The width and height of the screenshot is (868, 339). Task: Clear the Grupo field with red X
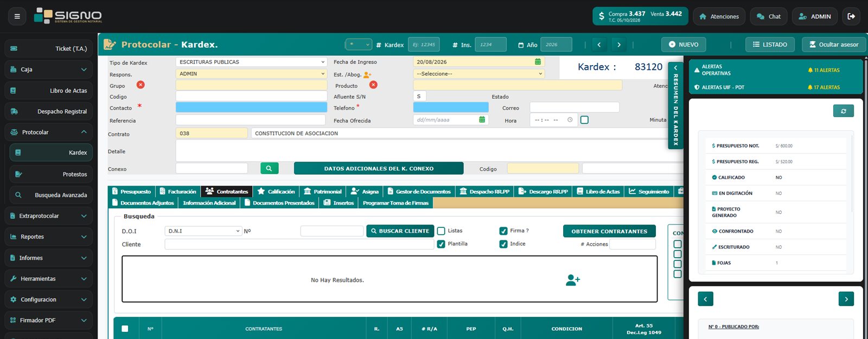coord(141,85)
